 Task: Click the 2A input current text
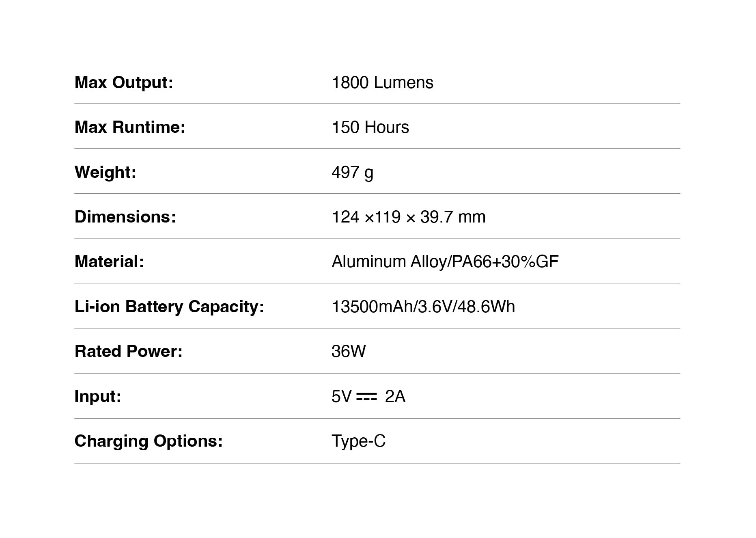coord(395,396)
